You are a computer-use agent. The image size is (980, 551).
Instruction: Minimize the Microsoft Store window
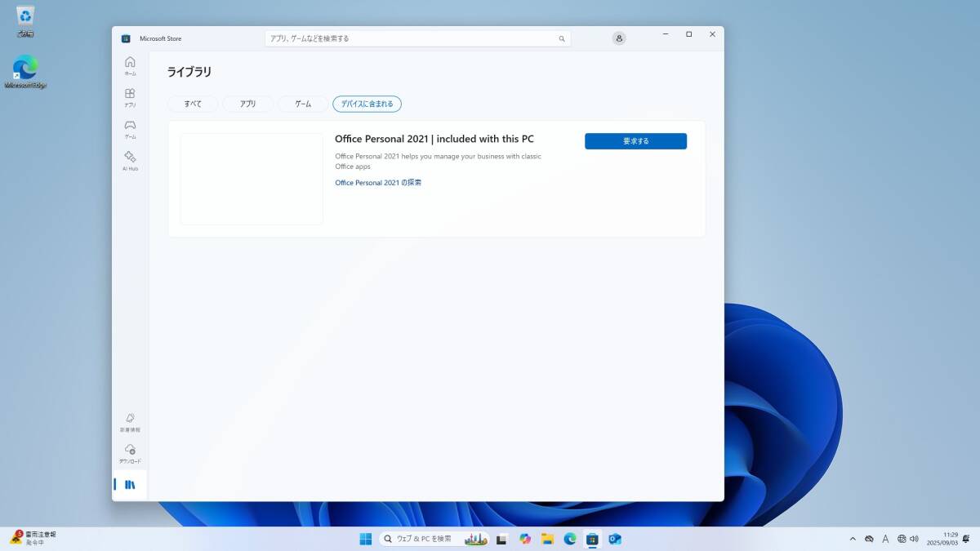click(x=666, y=34)
